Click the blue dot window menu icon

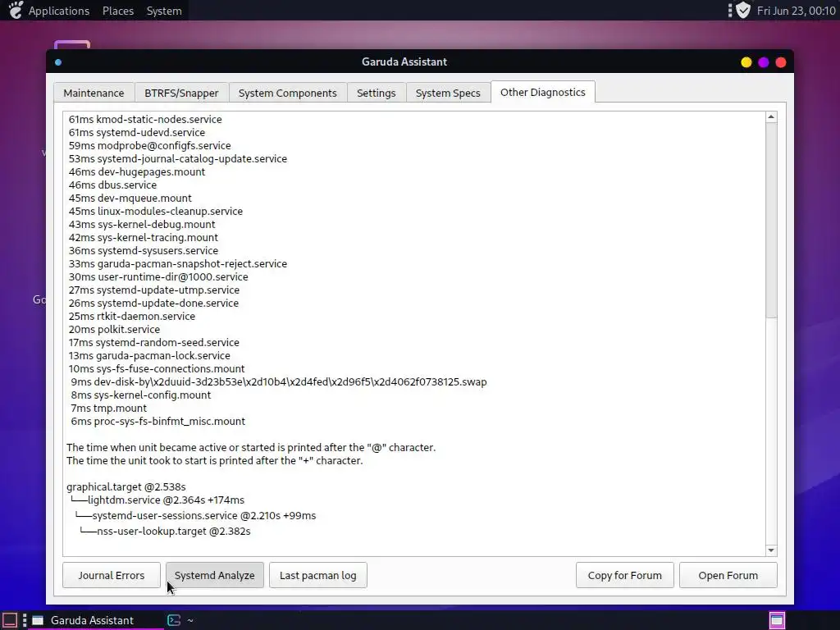coord(58,62)
